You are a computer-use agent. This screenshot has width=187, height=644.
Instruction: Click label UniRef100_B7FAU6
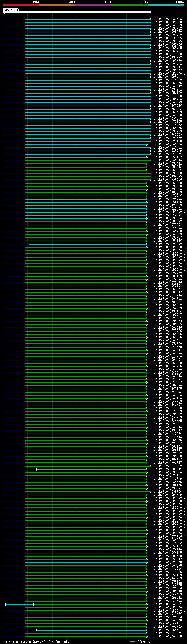168,537
